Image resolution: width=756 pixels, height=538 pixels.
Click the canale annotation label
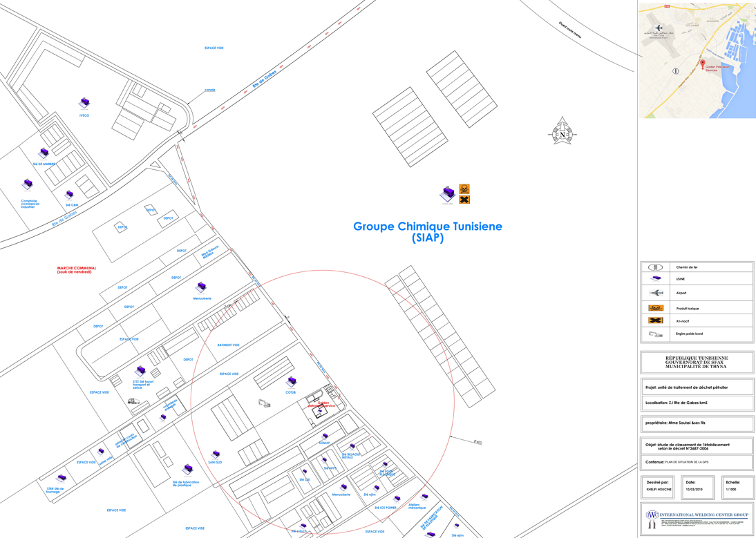click(210, 90)
